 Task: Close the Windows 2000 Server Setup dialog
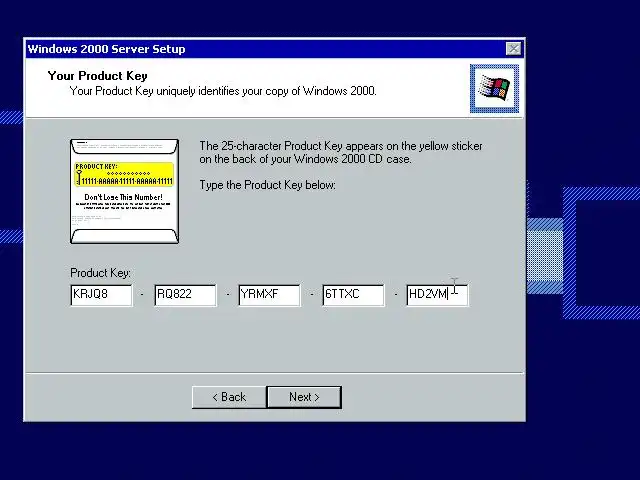pyautogui.click(x=513, y=49)
